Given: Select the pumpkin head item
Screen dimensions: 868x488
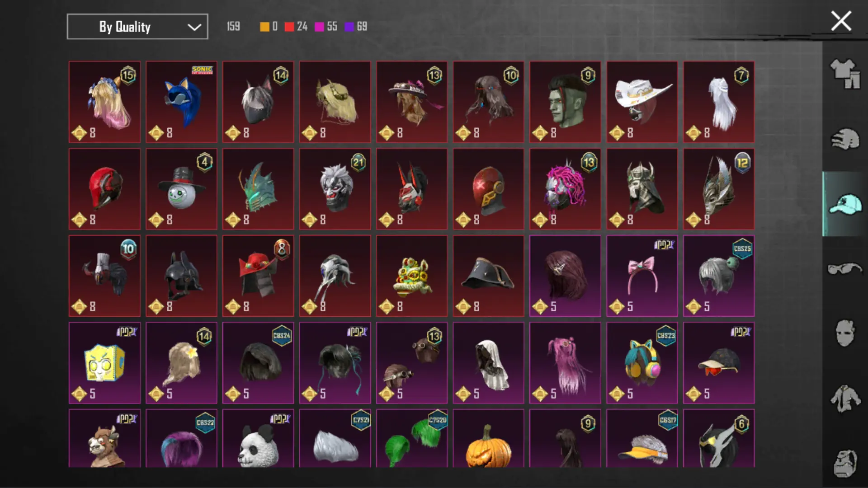Looking at the screenshot, I should coord(488,438).
